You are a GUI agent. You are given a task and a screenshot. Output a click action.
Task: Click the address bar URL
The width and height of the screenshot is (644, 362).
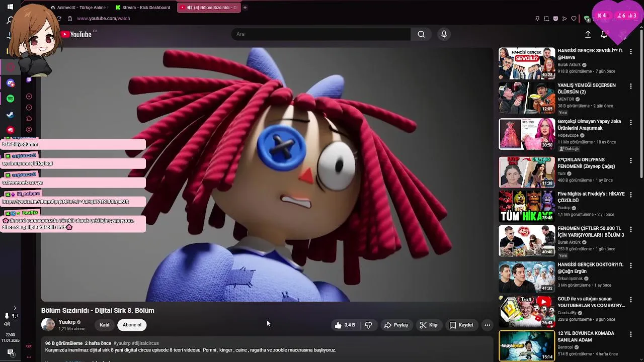(104, 19)
